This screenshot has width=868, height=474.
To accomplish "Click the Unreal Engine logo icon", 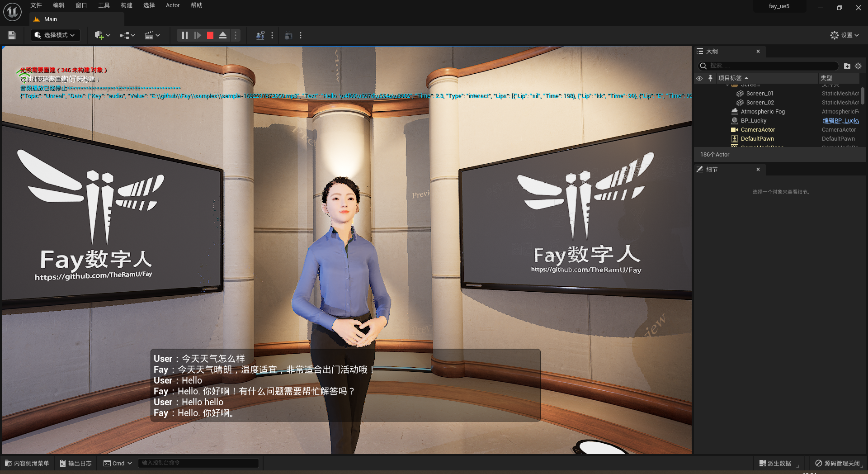I will tap(12, 12).
